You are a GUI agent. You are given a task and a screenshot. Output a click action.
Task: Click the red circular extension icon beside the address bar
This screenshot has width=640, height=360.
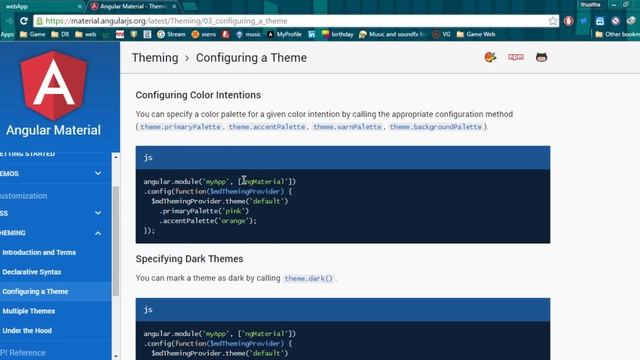(569, 21)
